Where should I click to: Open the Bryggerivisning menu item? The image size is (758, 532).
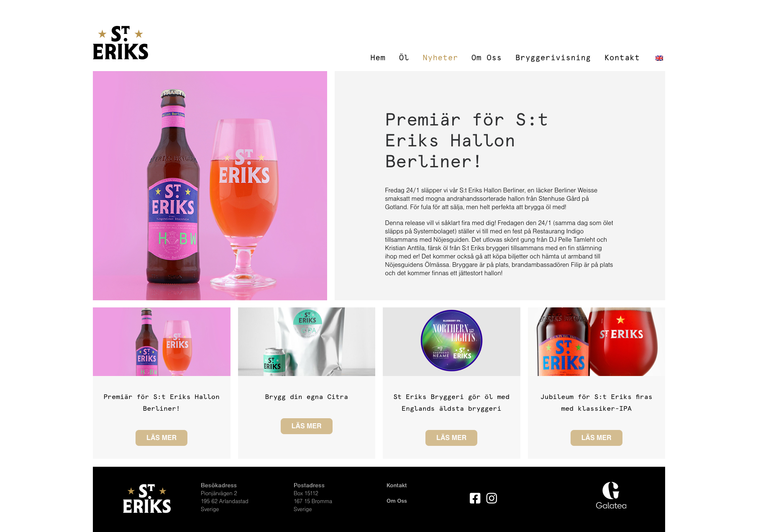(x=553, y=58)
